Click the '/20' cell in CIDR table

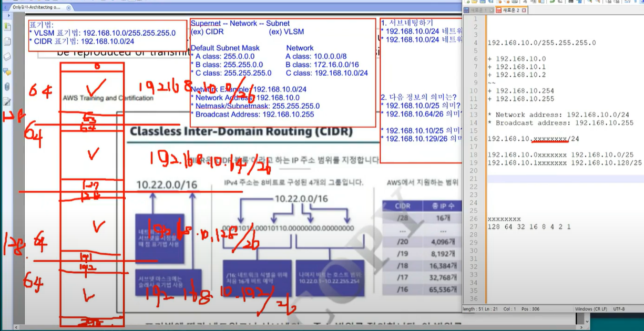tap(402, 243)
